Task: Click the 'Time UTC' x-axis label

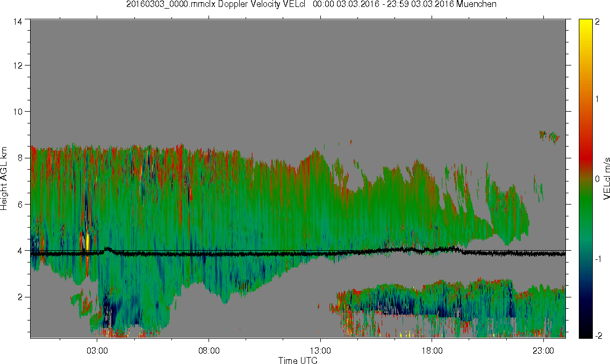Action: 298,360
